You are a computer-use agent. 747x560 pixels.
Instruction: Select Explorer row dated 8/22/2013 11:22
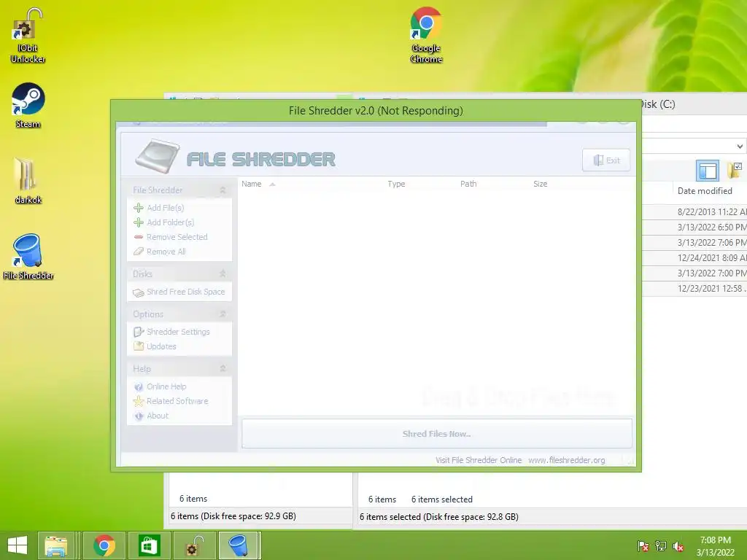point(694,212)
